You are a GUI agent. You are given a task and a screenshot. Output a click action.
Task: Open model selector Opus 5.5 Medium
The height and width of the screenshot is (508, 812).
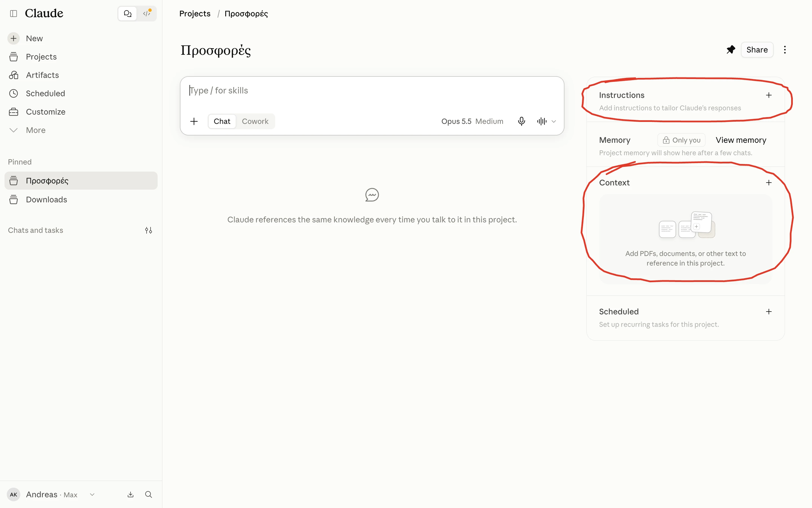click(x=472, y=121)
